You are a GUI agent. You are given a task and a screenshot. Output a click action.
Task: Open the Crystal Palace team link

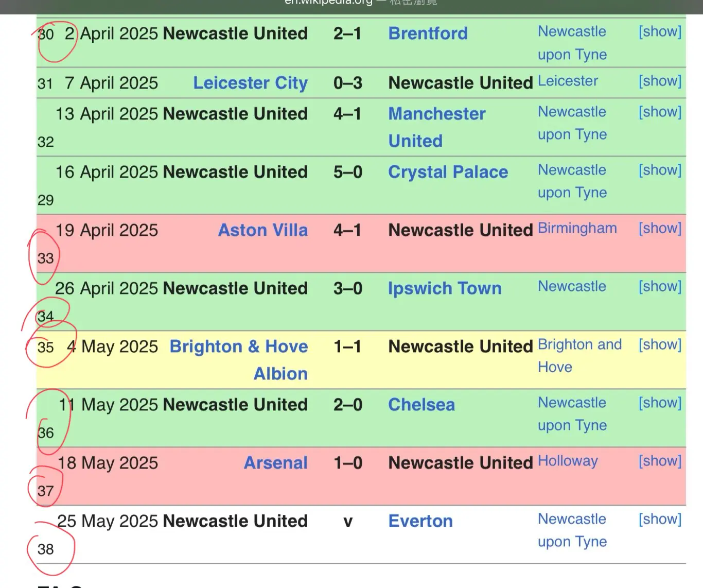point(448,172)
